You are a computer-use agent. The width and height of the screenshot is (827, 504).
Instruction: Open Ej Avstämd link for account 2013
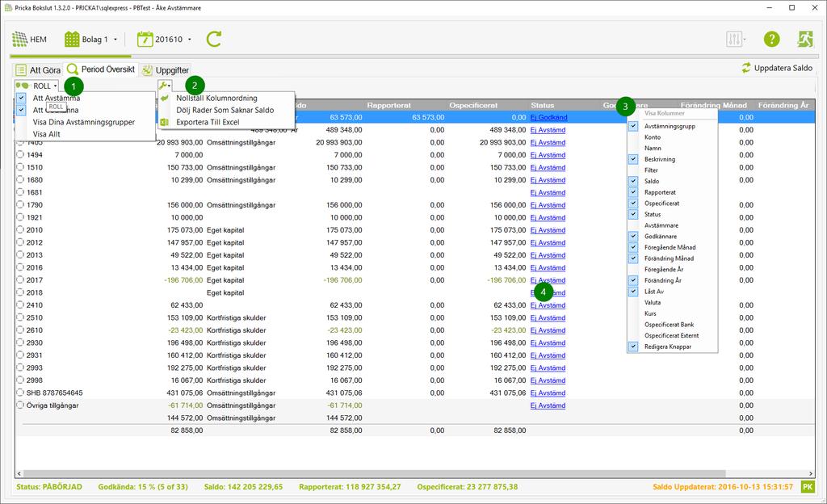click(x=548, y=255)
